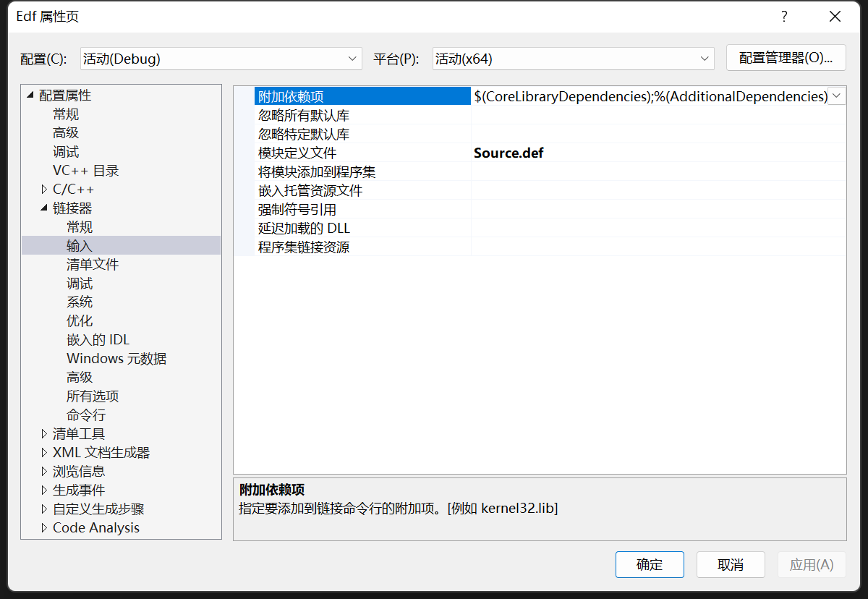The image size is (868, 599).
Task: Click the help question mark icon
Action: (x=784, y=17)
